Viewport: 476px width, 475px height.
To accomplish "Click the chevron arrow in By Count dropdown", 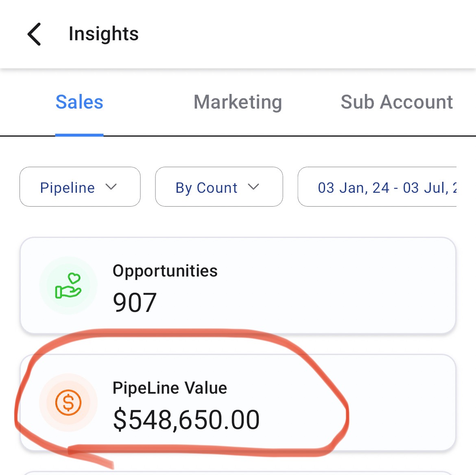I will point(253,187).
